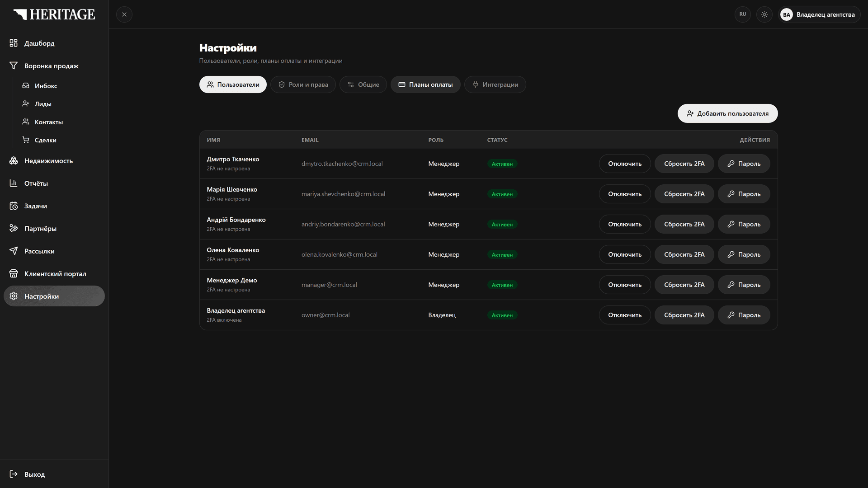Open the Дашборд sidebar icon
The height and width of the screenshot is (488, 868).
(x=14, y=43)
